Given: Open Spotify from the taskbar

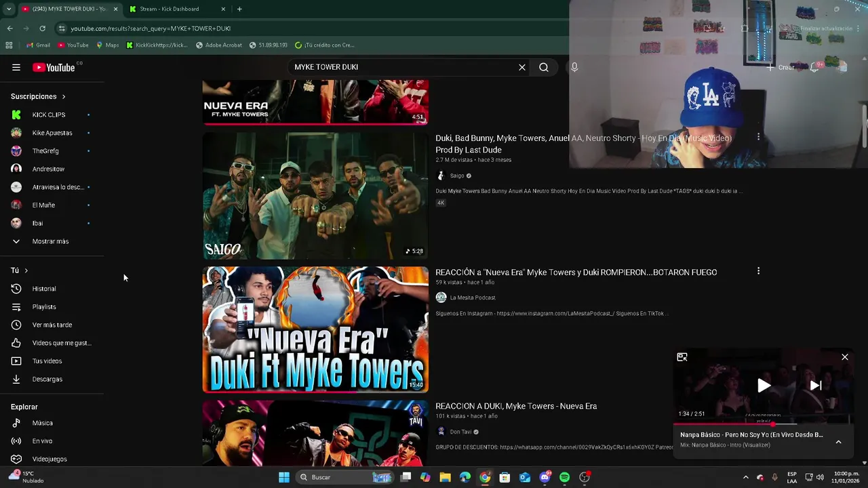Looking at the screenshot, I should point(564,477).
